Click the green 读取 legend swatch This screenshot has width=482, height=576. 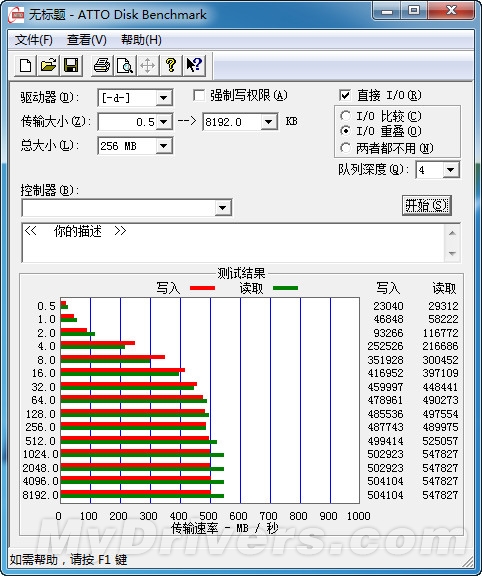pyautogui.click(x=285, y=288)
